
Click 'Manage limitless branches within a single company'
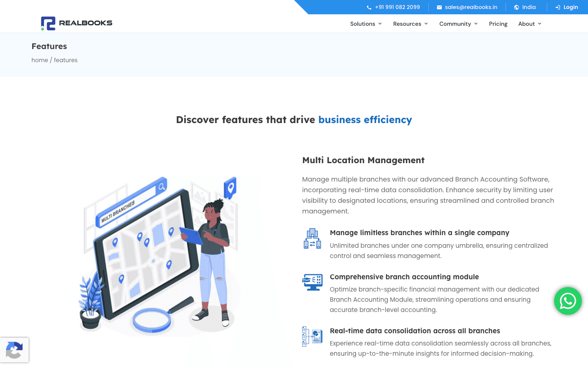click(419, 233)
